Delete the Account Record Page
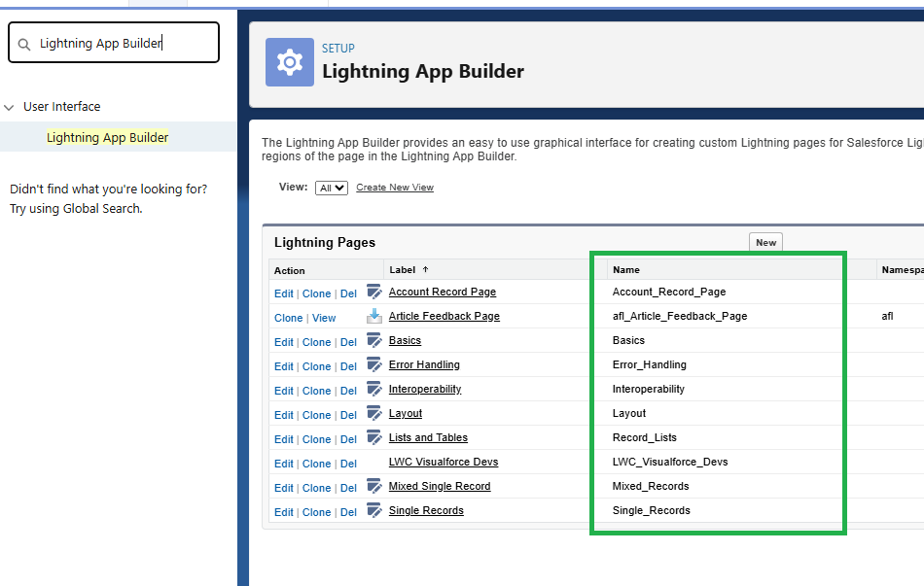This screenshot has width=924, height=586. click(x=348, y=293)
